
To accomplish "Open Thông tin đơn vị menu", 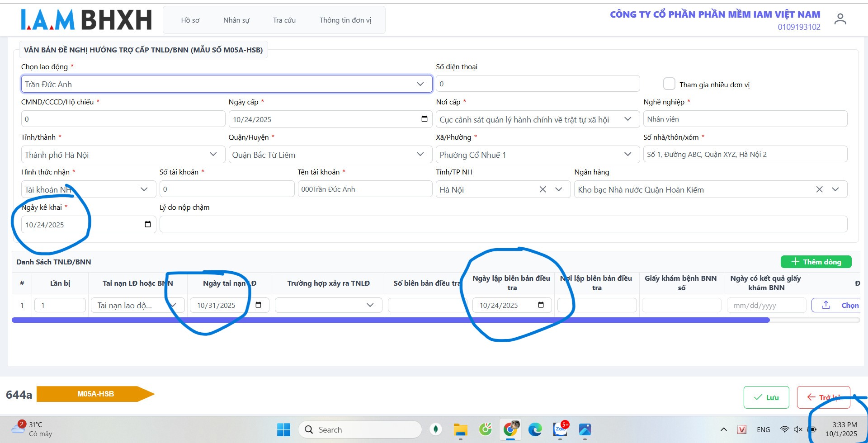I will pos(345,20).
